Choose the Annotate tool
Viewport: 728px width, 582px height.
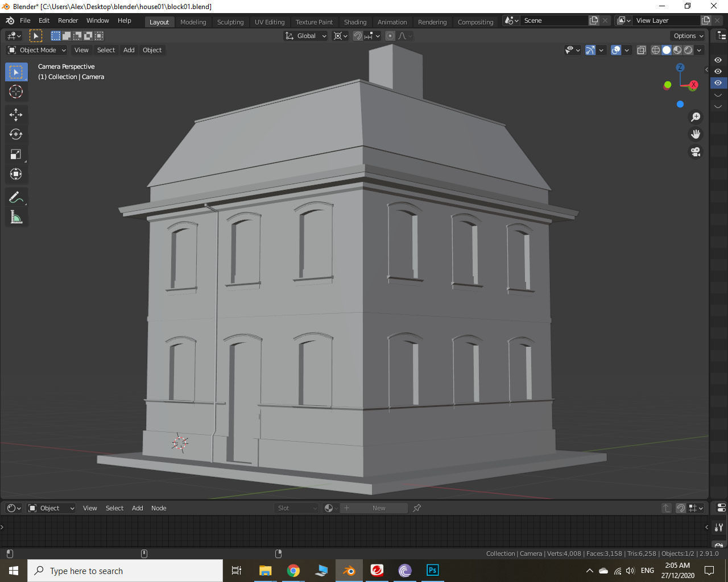[x=16, y=197]
